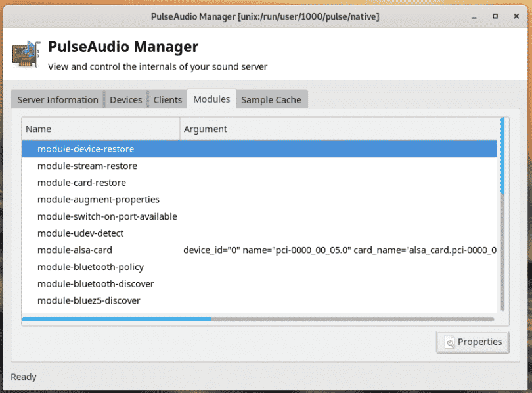
Task: Select the module-card-restore row
Action: coord(259,183)
